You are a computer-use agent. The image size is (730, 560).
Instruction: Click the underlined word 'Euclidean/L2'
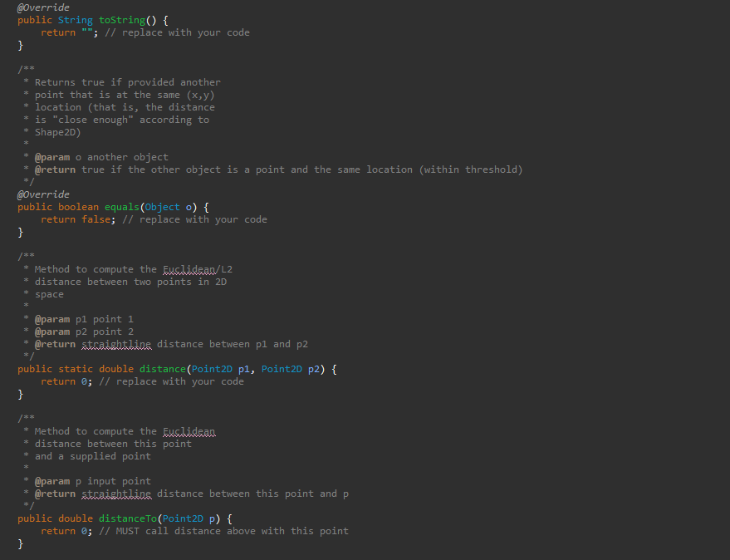pyautogui.click(x=198, y=269)
